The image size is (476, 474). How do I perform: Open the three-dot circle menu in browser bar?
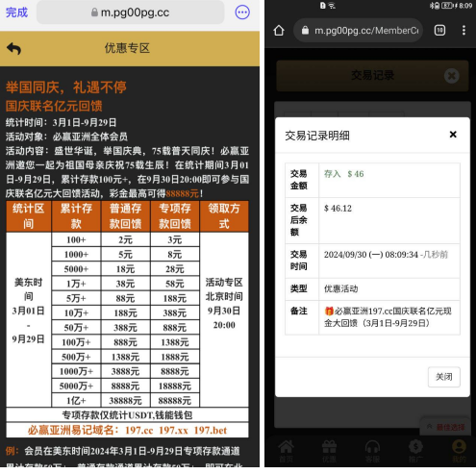(242, 12)
